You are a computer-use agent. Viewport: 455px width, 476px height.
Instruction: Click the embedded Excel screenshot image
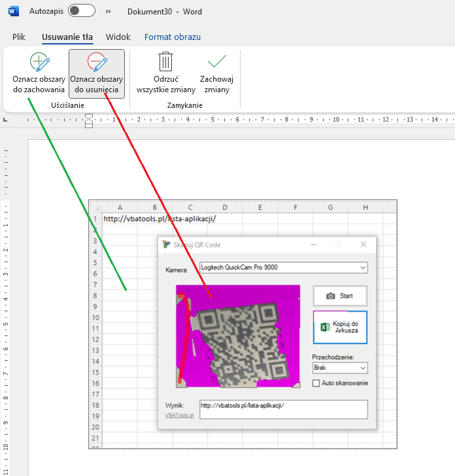click(243, 324)
